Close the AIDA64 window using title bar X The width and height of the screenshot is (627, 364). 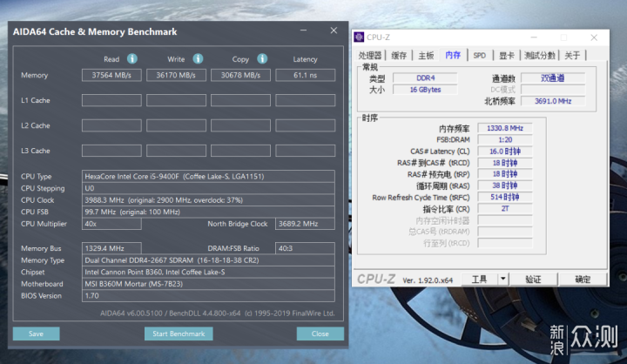(x=333, y=31)
